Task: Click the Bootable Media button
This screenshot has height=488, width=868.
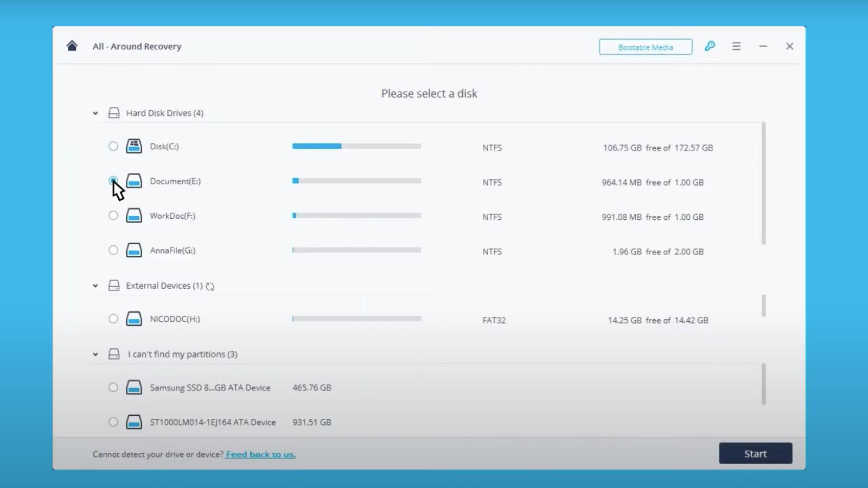Action: point(645,47)
